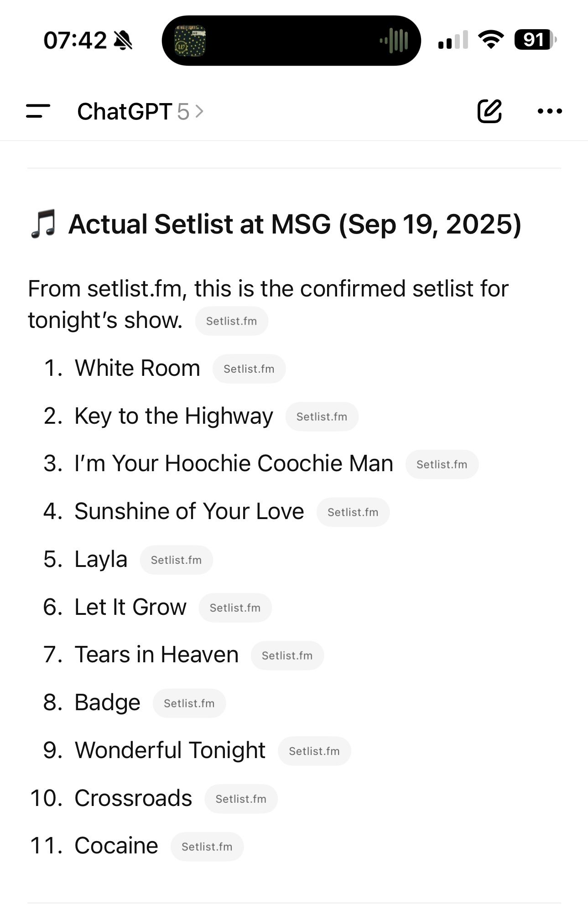Tap the silent mode bell icon
Image resolution: width=588 pixels, height=920 pixels.
(x=123, y=40)
